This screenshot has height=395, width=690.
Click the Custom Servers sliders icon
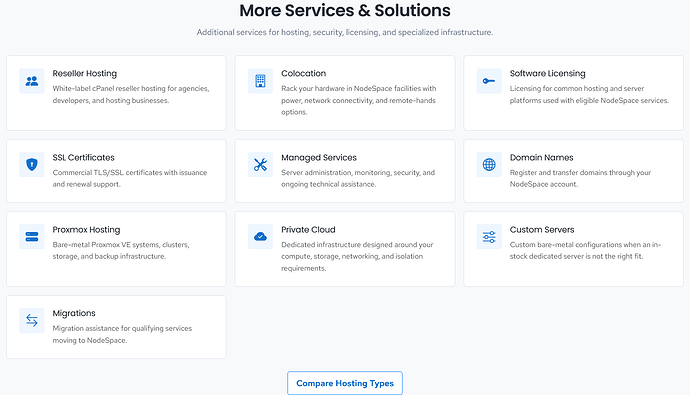click(489, 237)
